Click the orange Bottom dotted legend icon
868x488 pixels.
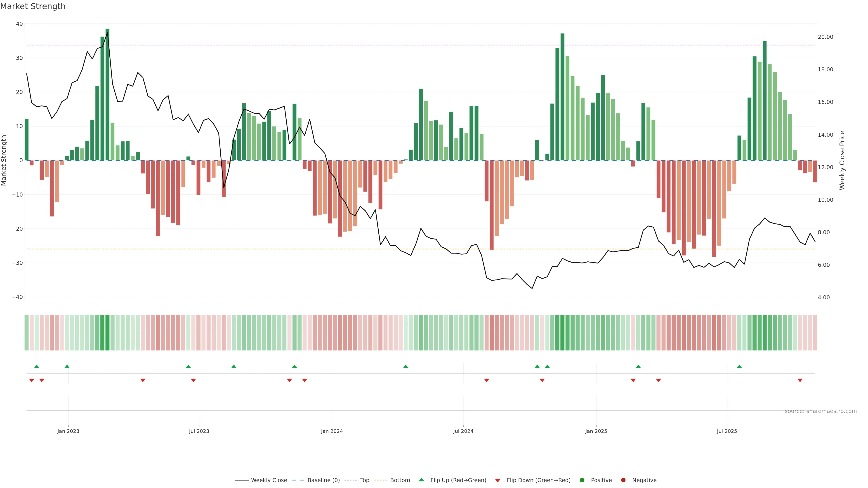[x=380, y=480]
